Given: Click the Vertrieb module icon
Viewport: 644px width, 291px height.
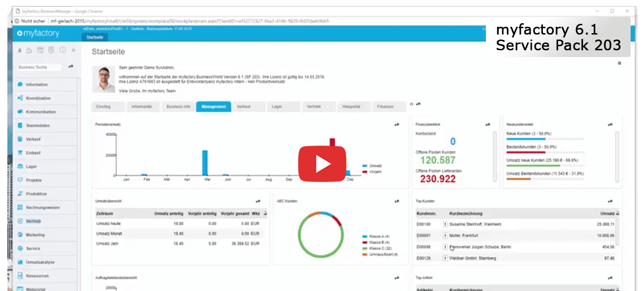Looking at the screenshot, I should pyautogui.click(x=20, y=221).
